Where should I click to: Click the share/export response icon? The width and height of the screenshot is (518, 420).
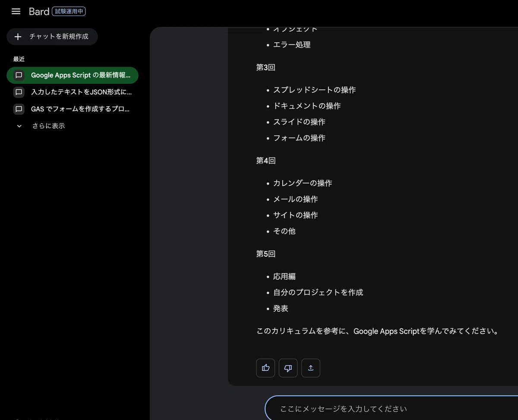pos(311,368)
